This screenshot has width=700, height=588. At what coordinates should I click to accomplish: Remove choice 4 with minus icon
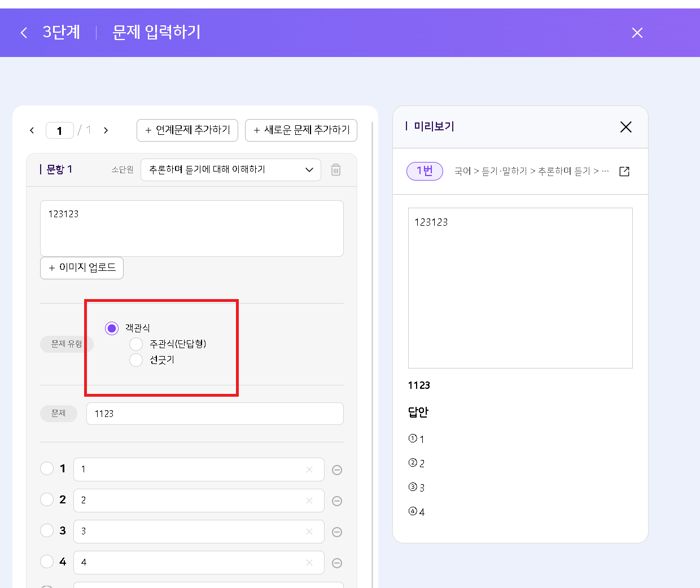(x=337, y=563)
